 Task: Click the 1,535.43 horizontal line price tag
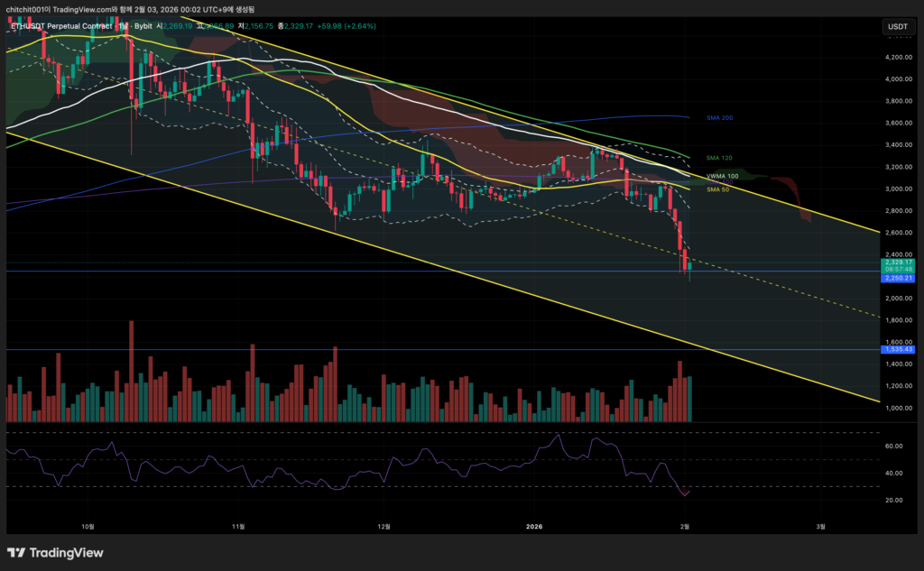[x=898, y=348]
